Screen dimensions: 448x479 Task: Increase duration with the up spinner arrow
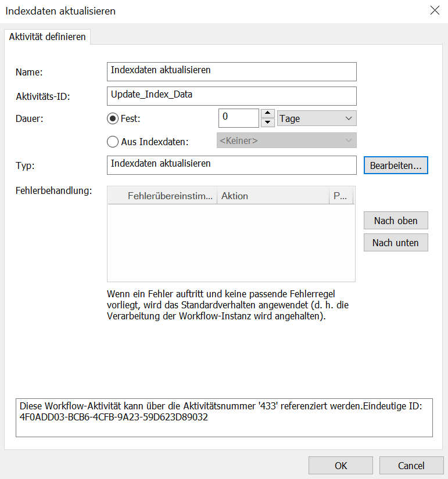[x=267, y=113]
